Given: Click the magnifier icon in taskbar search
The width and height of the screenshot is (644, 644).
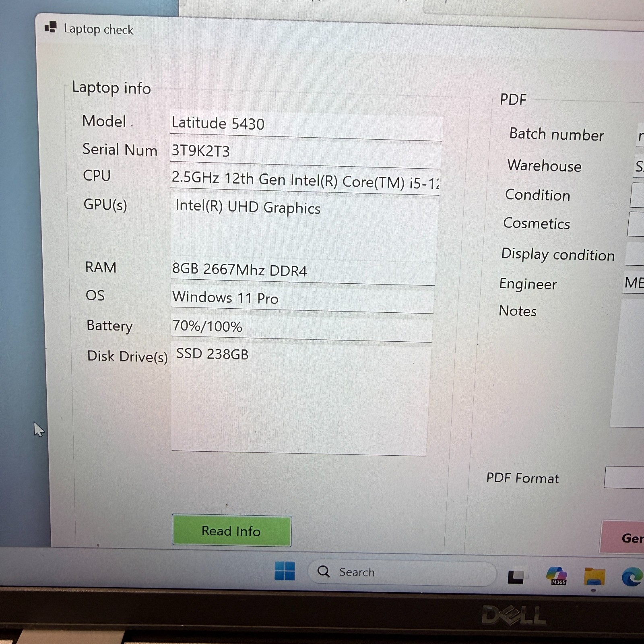Looking at the screenshot, I should coord(324,571).
